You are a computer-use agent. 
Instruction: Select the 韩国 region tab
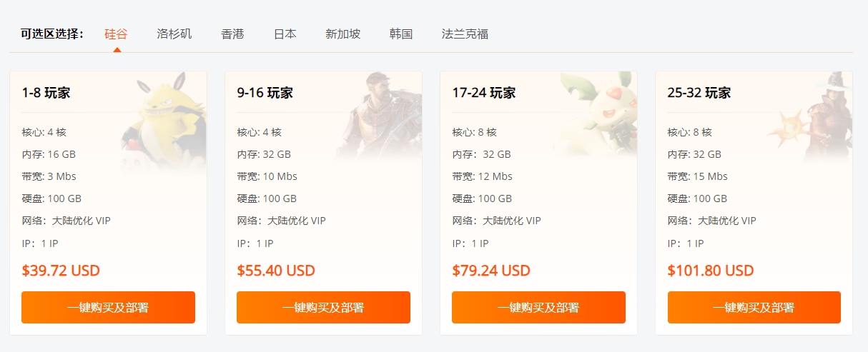click(401, 34)
